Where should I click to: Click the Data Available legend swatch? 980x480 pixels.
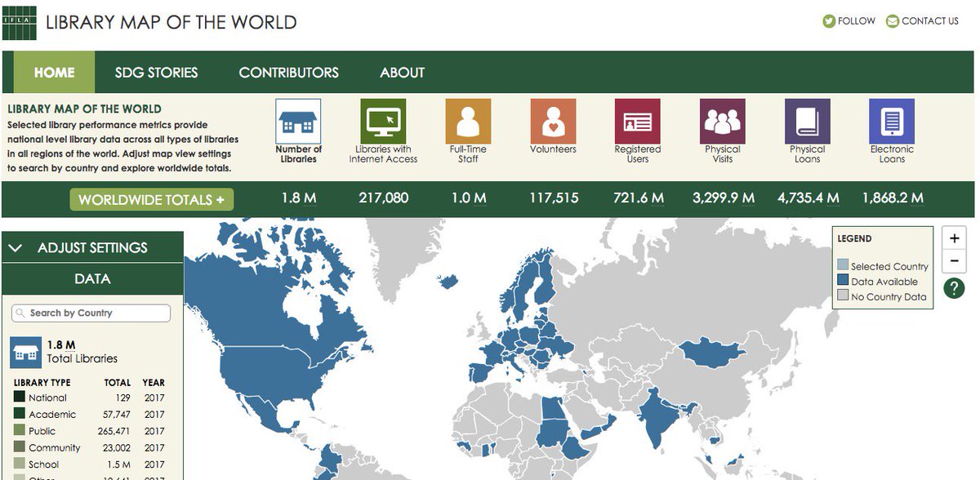click(x=843, y=281)
